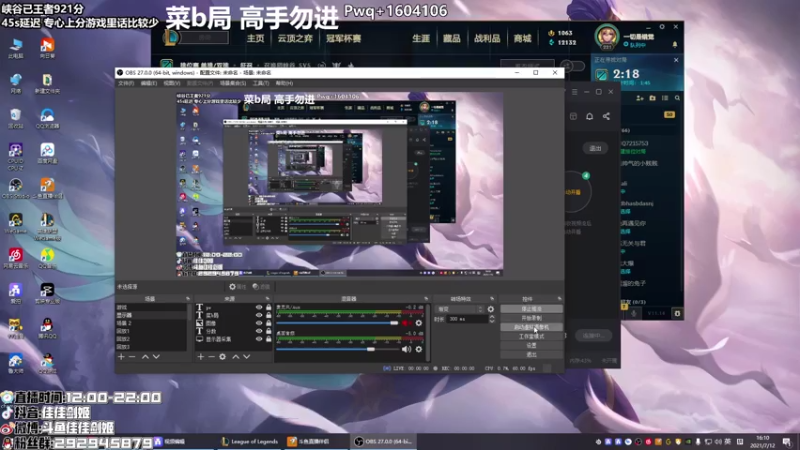
Task: Open the summoner profile avatar in League client
Action: point(607,37)
